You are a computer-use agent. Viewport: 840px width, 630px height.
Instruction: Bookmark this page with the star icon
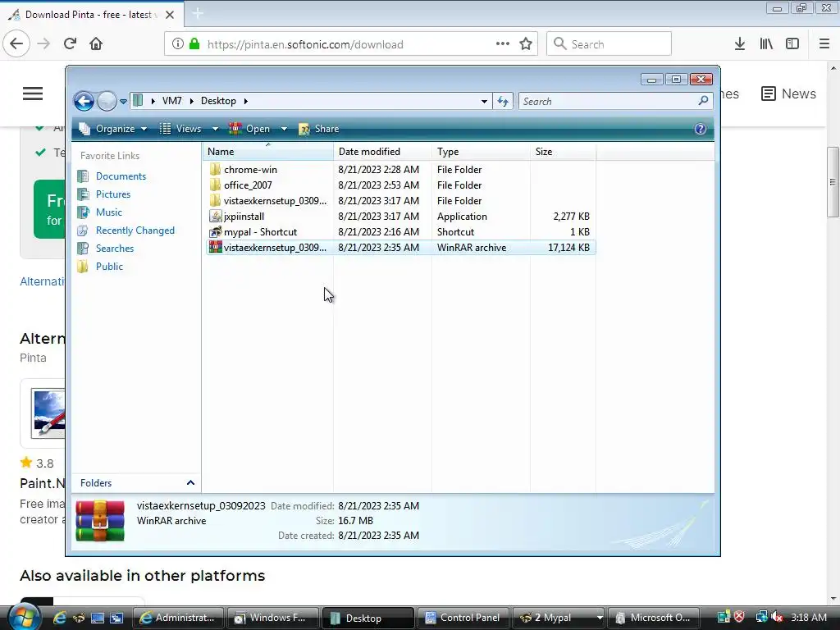pyautogui.click(x=526, y=43)
